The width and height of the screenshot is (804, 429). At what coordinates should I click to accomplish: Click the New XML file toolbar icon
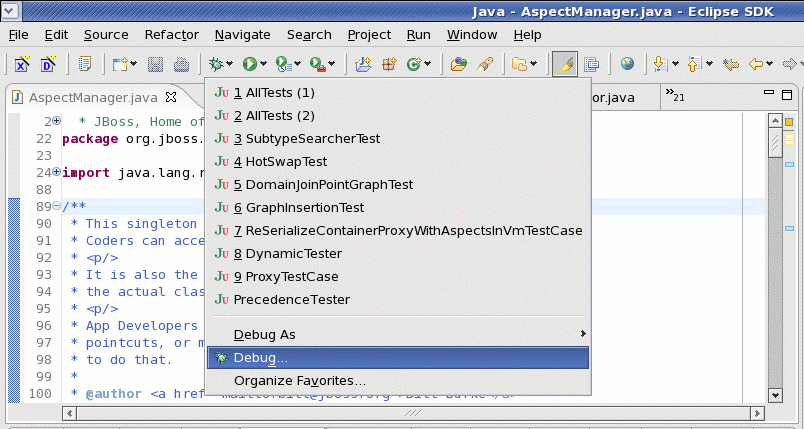22,65
